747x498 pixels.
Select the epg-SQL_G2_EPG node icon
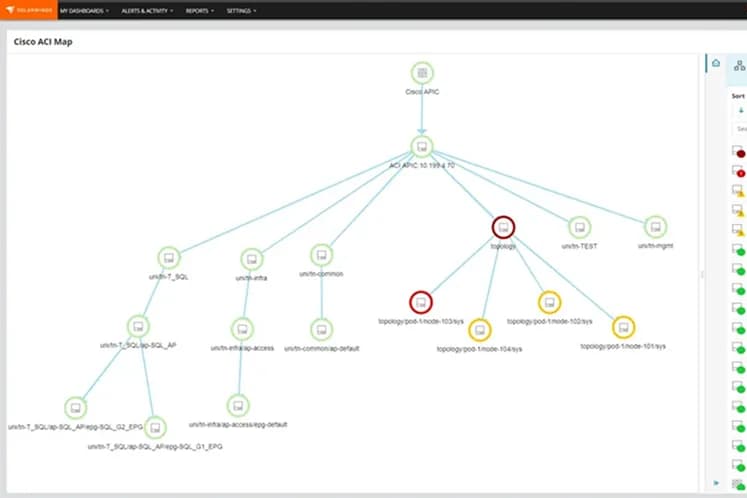coord(75,408)
